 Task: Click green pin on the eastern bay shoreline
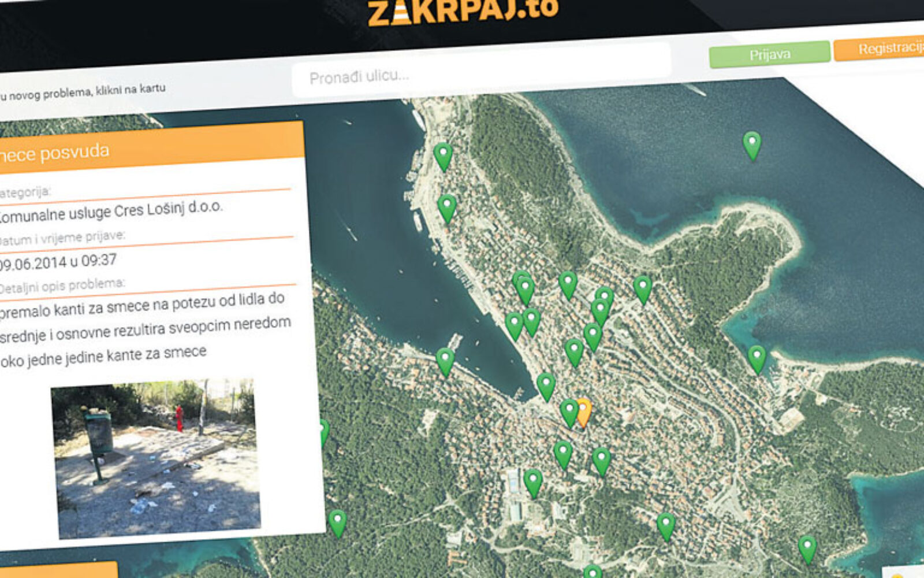[x=757, y=358]
